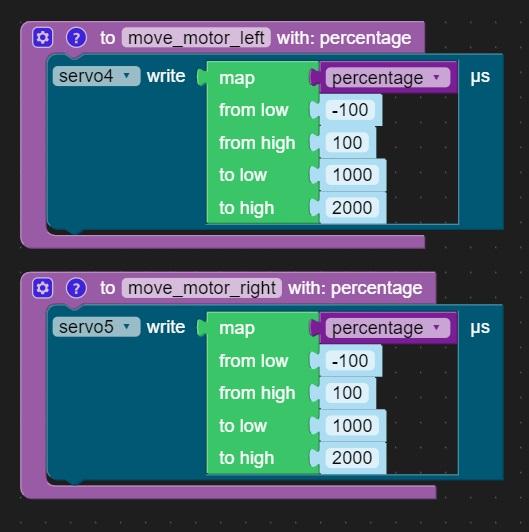The width and height of the screenshot is (529, 532).
Task: Select the -100 from low value in servo5 map
Action: coord(350,360)
